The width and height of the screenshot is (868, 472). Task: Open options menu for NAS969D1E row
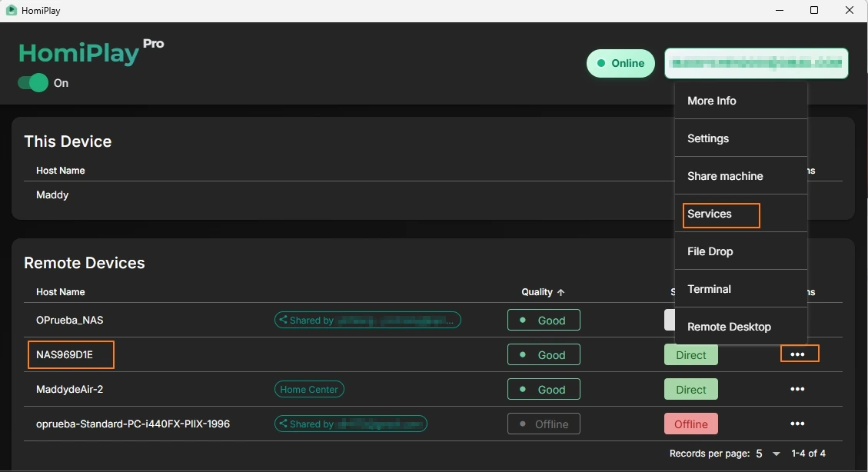pyautogui.click(x=797, y=354)
